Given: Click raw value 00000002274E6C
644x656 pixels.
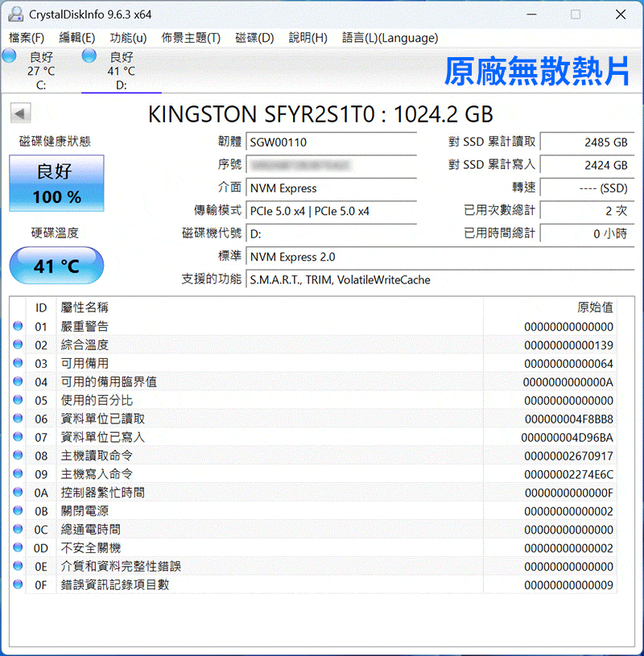Looking at the screenshot, I should [x=568, y=474].
